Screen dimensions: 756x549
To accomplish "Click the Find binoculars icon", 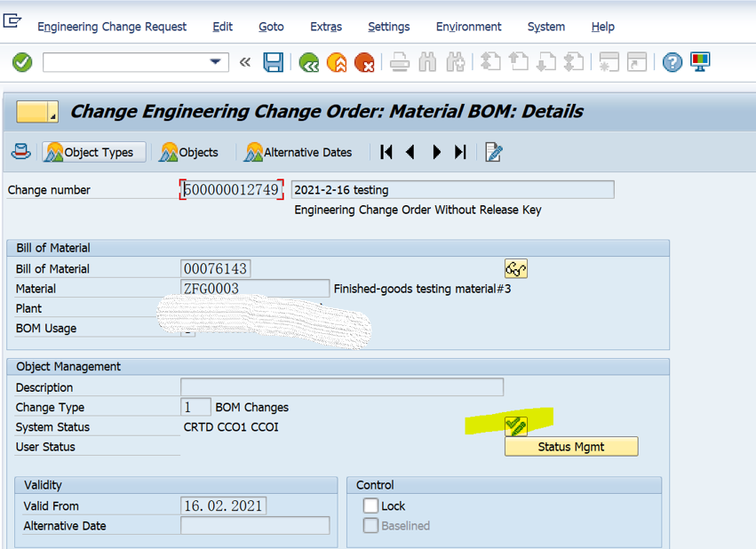I will tap(427, 62).
